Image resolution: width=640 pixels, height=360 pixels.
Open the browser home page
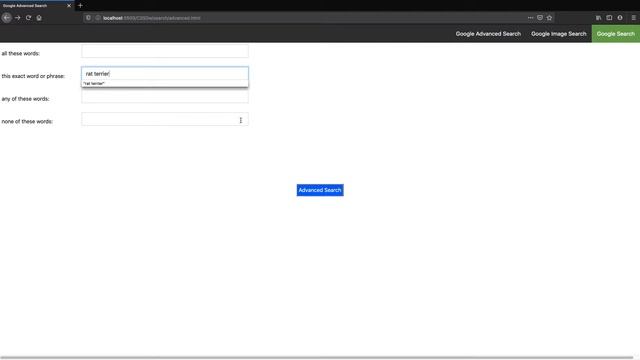pos(39,18)
